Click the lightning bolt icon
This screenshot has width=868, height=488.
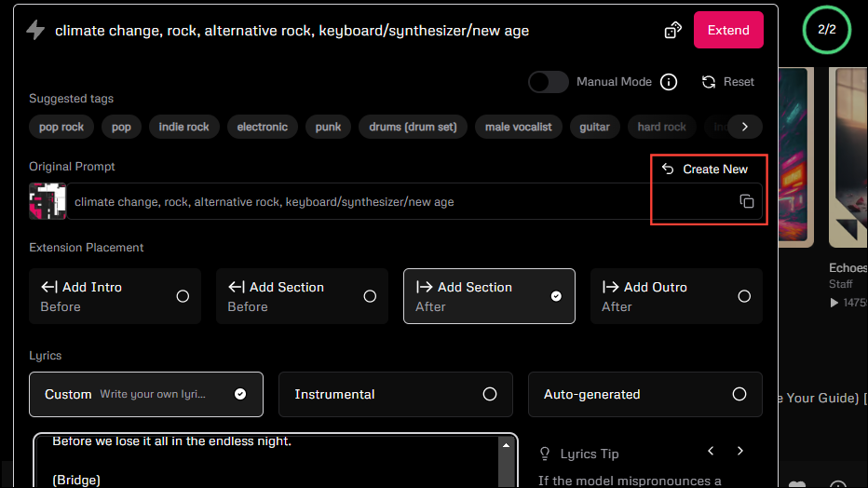point(35,30)
